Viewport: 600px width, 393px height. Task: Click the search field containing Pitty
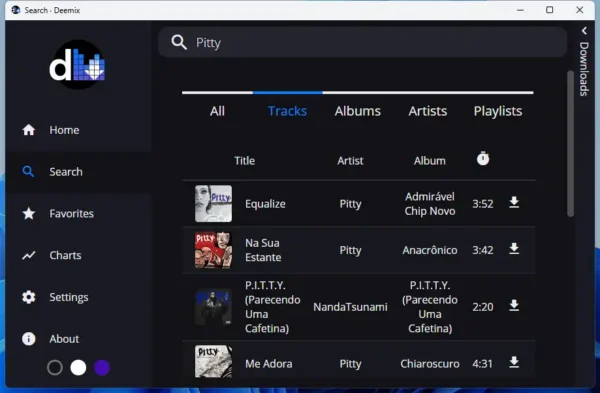362,42
